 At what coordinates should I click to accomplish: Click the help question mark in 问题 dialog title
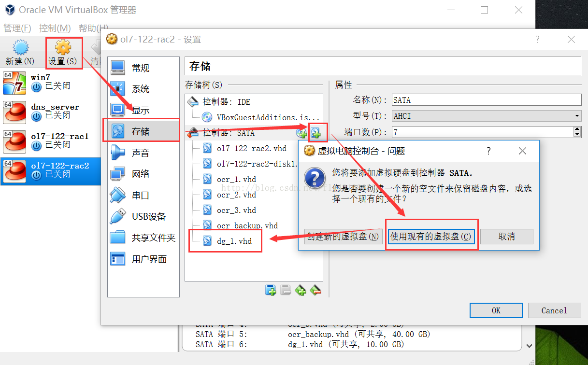pyautogui.click(x=488, y=151)
